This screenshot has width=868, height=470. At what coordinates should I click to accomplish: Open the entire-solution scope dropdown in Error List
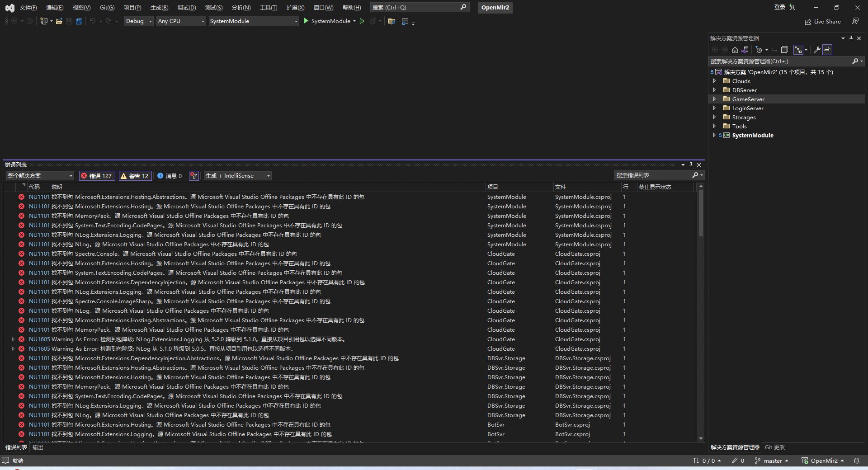coord(40,176)
